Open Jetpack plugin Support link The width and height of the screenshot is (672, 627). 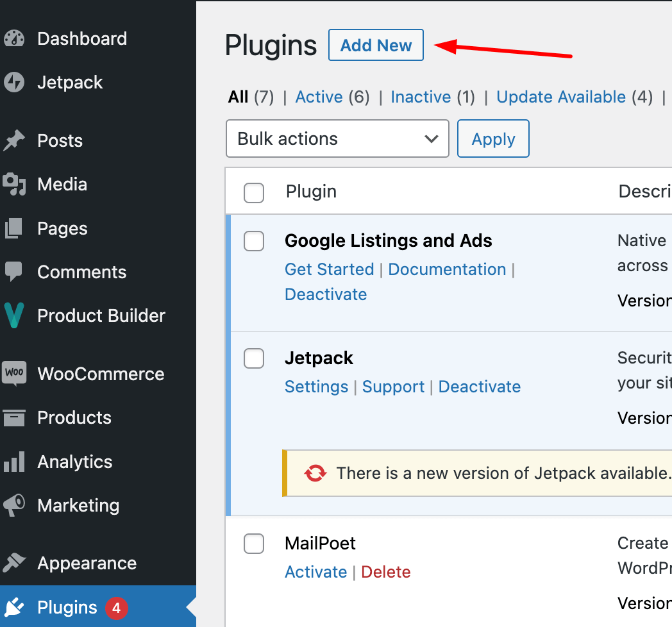pyautogui.click(x=393, y=387)
